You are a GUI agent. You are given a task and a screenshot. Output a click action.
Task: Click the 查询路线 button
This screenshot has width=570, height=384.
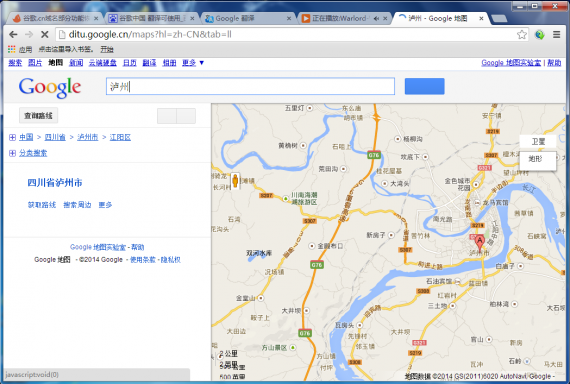(38, 116)
